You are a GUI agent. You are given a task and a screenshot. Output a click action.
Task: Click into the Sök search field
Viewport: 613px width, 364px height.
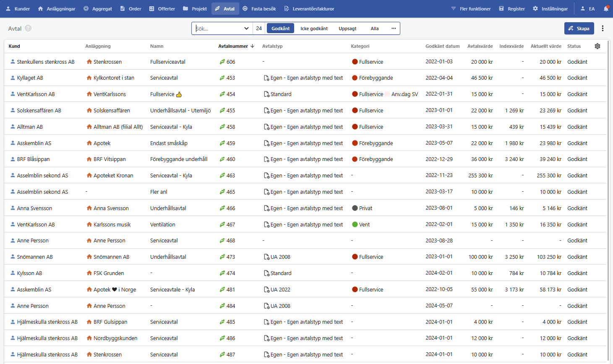(x=218, y=29)
